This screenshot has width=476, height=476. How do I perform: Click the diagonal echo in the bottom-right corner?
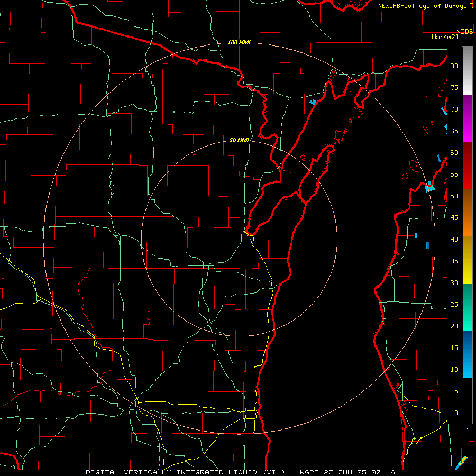pos(461,463)
